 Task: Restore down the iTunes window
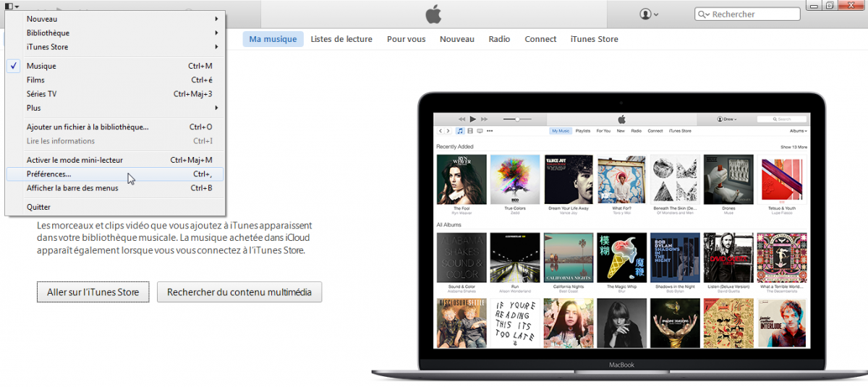pyautogui.click(x=829, y=5)
